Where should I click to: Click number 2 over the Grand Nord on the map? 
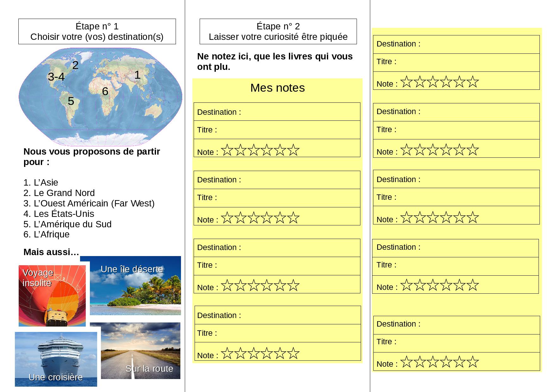(75, 65)
